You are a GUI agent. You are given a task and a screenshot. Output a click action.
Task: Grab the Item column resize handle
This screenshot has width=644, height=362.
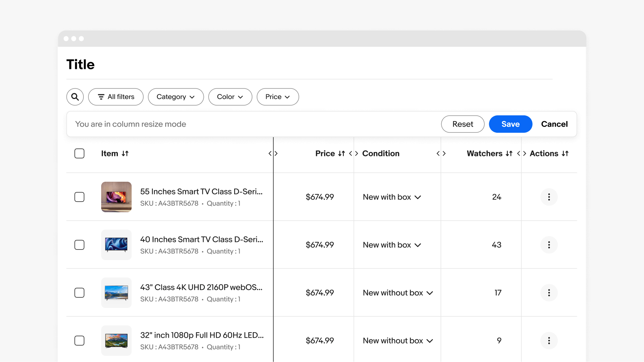[x=273, y=154]
